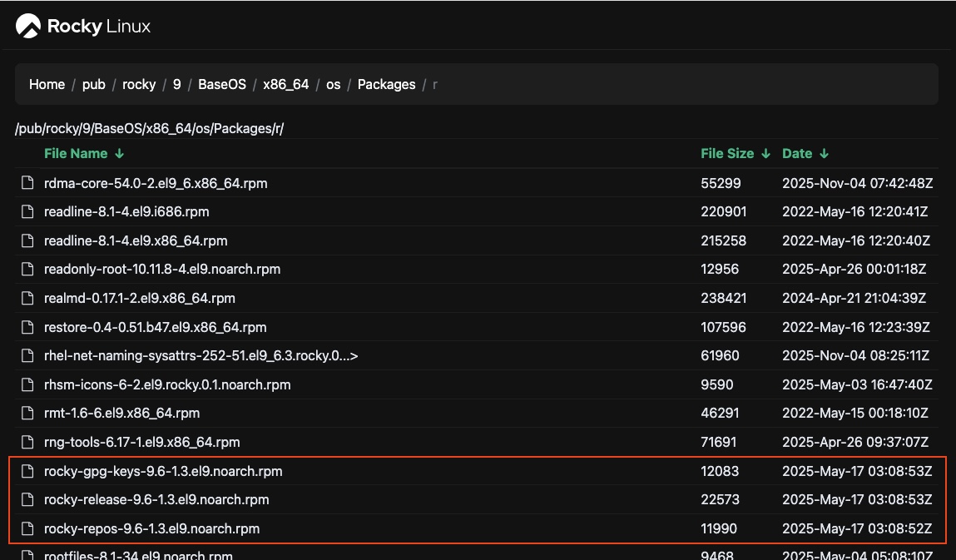The image size is (956, 560).
Task: Click file icon for realmd package row
Action: click(27, 299)
